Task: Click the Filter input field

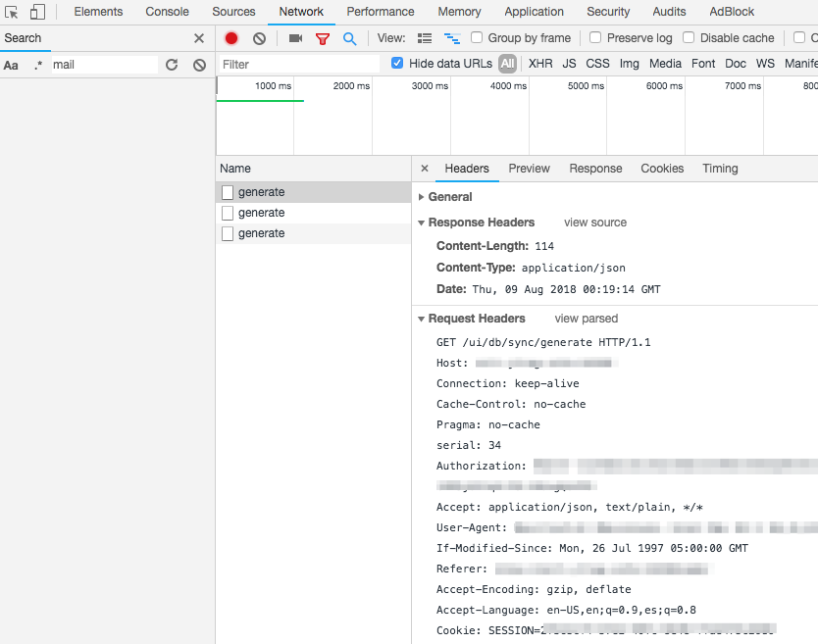Action: pos(299,64)
